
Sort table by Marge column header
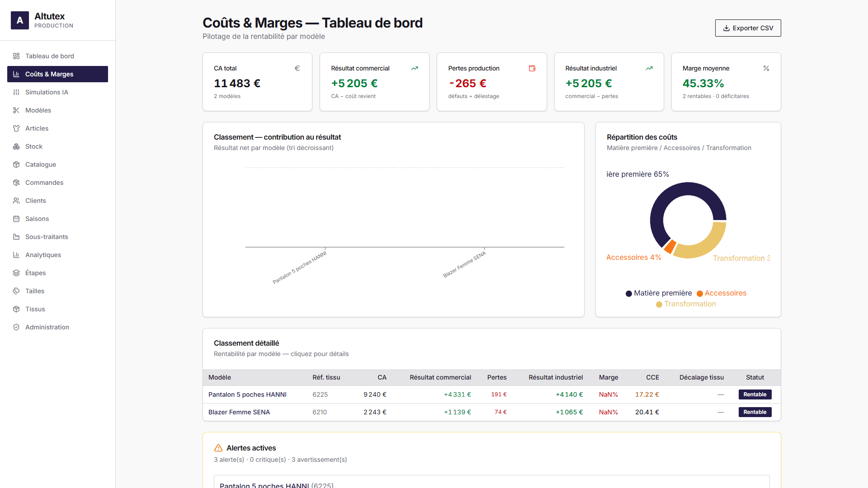[x=608, y=377]
